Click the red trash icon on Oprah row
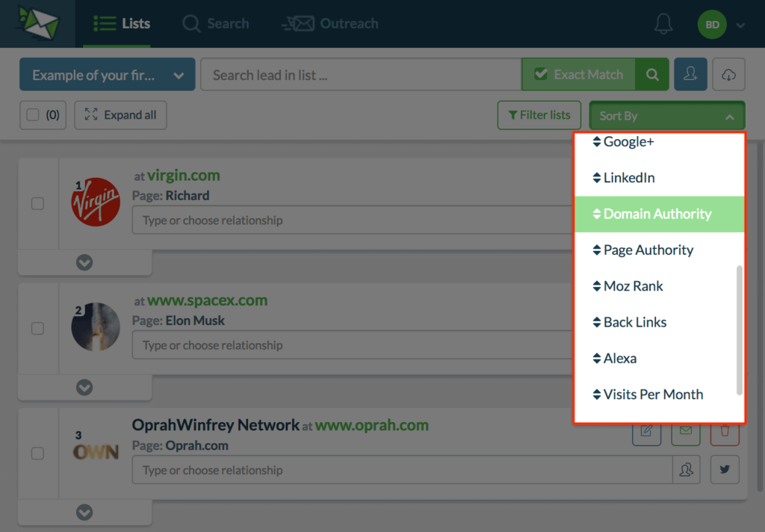Screen dimensions: 765x532 point(725,431)
